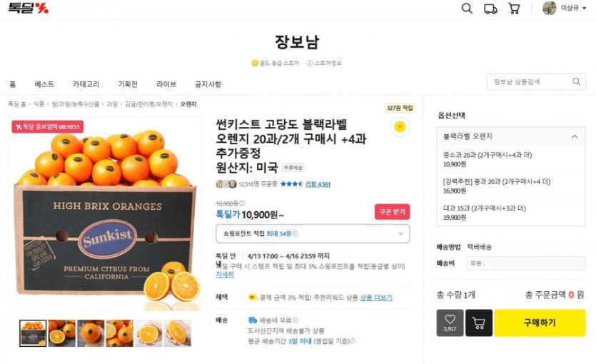Select the 강력추천 중과 20과 16,900원 option
The height and width of the screenshot is (364, 596).
pos(511,186)
